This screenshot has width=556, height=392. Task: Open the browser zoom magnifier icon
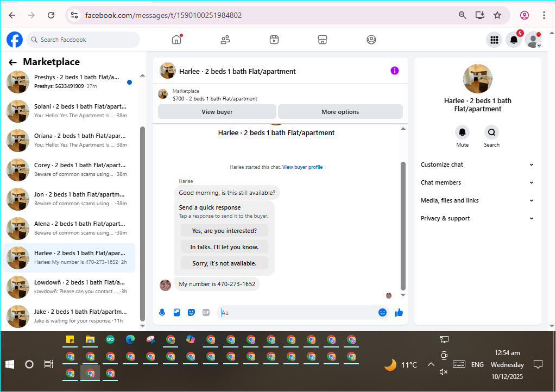click(462, 15)
